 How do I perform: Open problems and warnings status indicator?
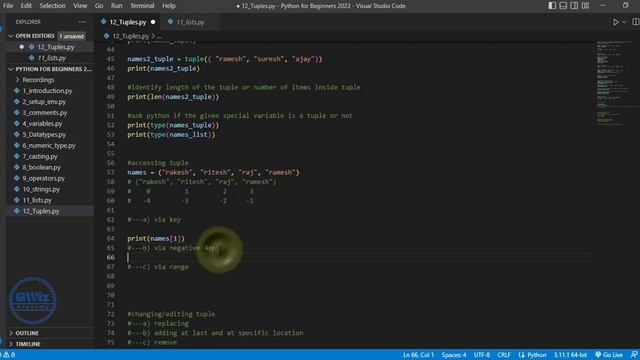tap(8, 355)
